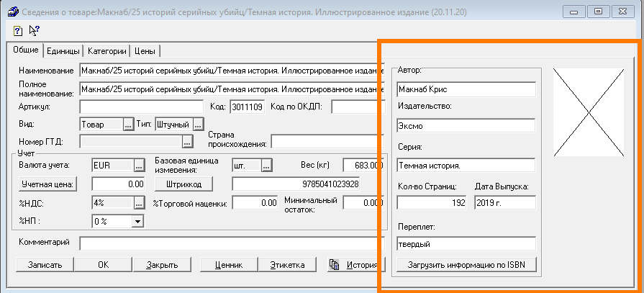The height and width of the screenshot is (293, 644).
Task: Switch to the Единицы tab
Action: click(63, 51)
